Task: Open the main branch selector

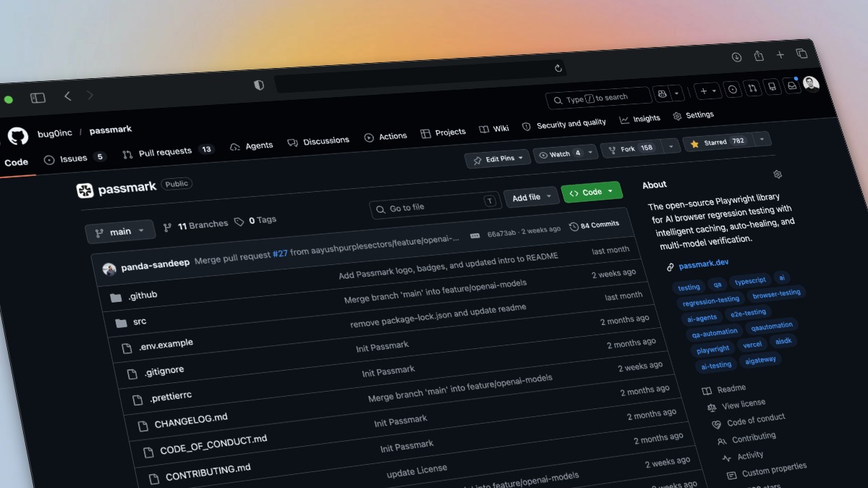Action: point(120,232)
